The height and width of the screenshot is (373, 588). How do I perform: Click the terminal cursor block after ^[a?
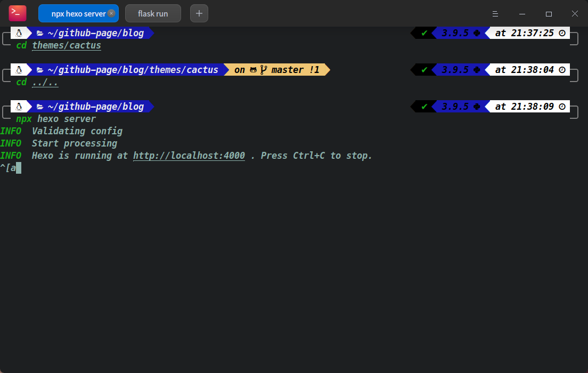(x=19, y=168)
